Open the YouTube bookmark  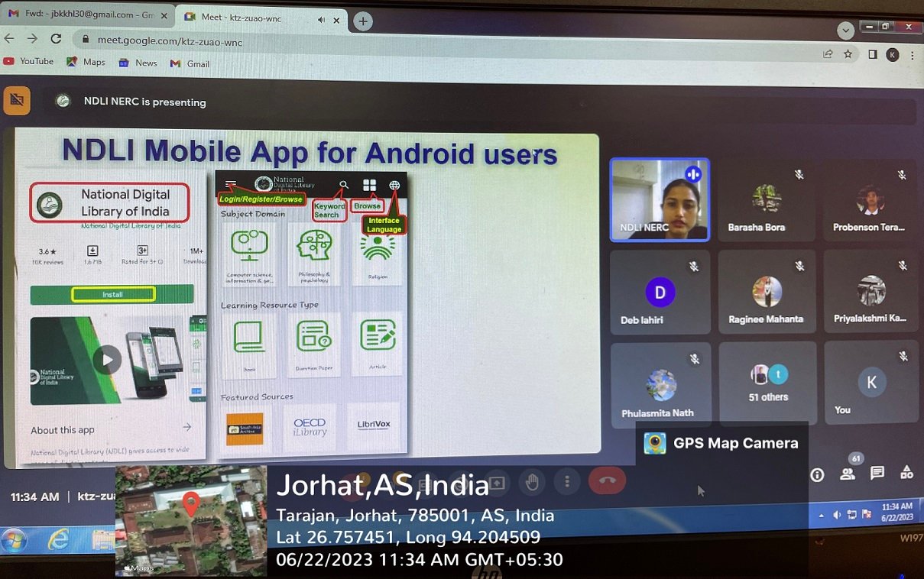pos(29,61)
